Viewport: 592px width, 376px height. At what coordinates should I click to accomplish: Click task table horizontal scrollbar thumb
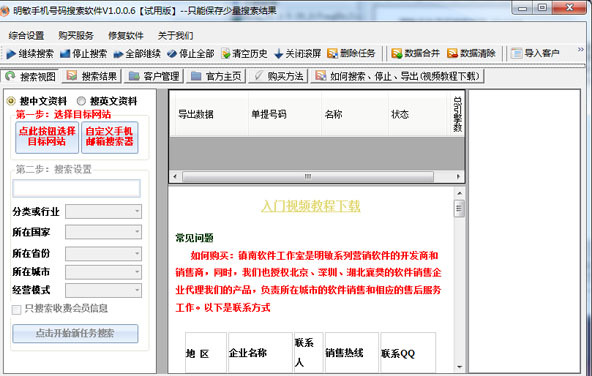point(308,176)
